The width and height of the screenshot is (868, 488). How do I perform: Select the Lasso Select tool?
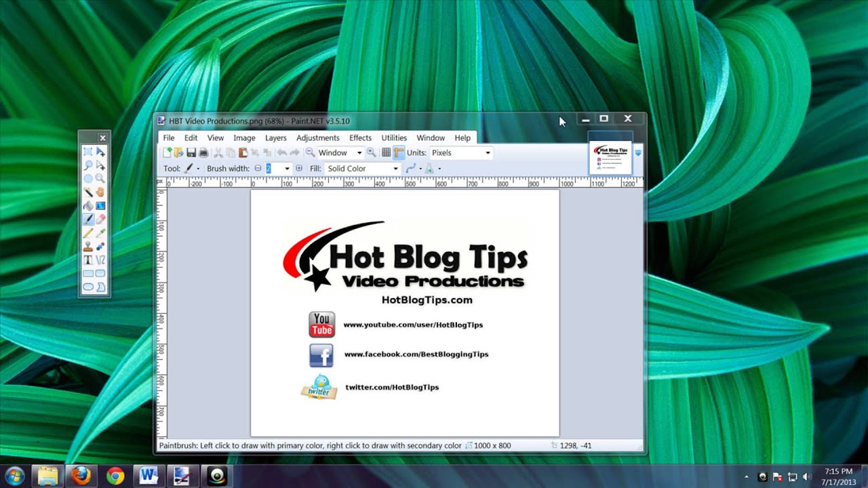point(88,165)
